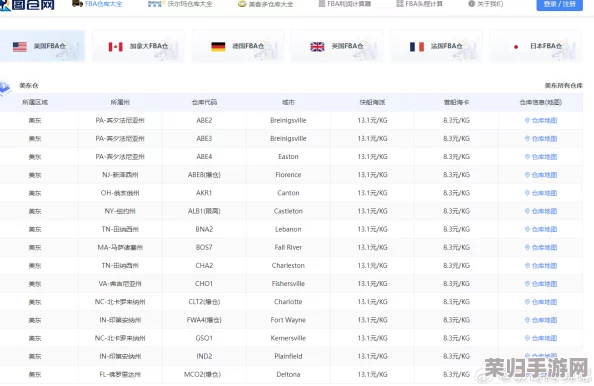The width and height of the screenshot is (594, 386).
Task: Click the city cell Lebanon
Action: (x=288, y=229)
